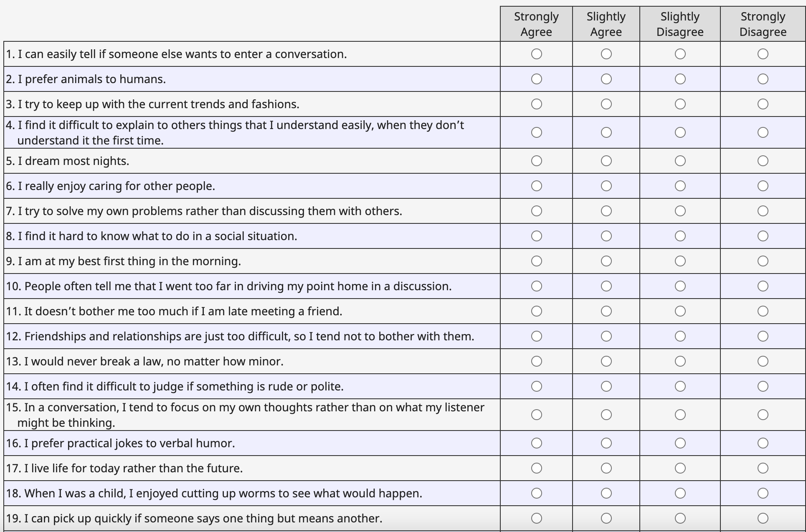Select Strongly Disagree for question 4

763,132
